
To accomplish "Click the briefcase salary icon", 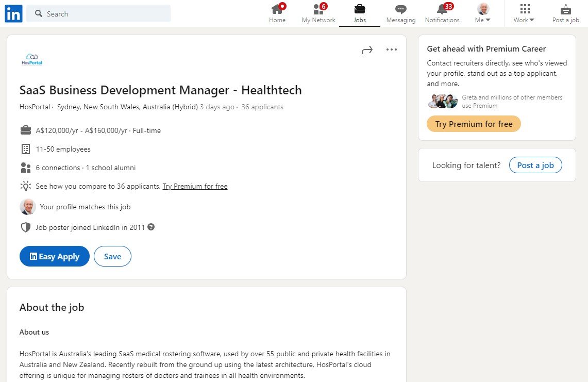I will [25, 130].
